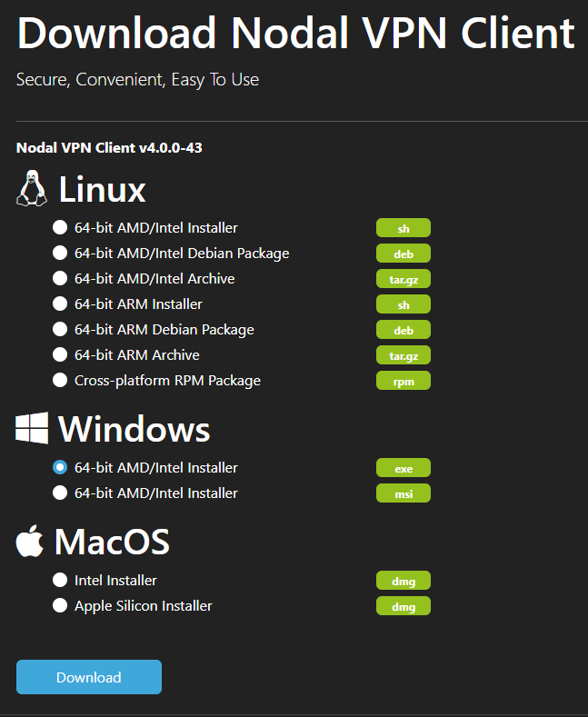
Task: Select Apple Silicon Installer radio button
Action: [x=60, y=605]
